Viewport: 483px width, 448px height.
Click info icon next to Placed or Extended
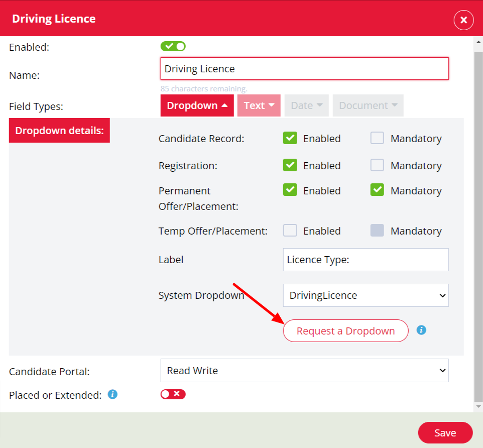(112, 394)
